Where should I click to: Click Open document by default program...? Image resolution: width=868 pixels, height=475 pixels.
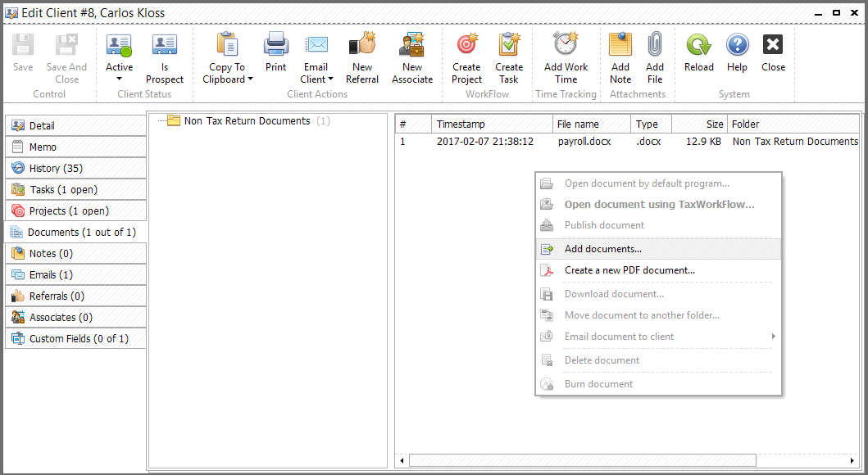658,183
